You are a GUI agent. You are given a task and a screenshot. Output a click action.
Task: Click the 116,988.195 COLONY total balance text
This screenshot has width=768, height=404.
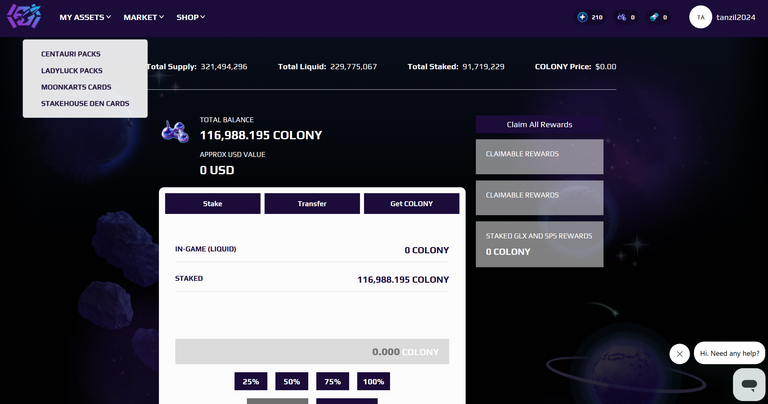(x=261, y=135)
